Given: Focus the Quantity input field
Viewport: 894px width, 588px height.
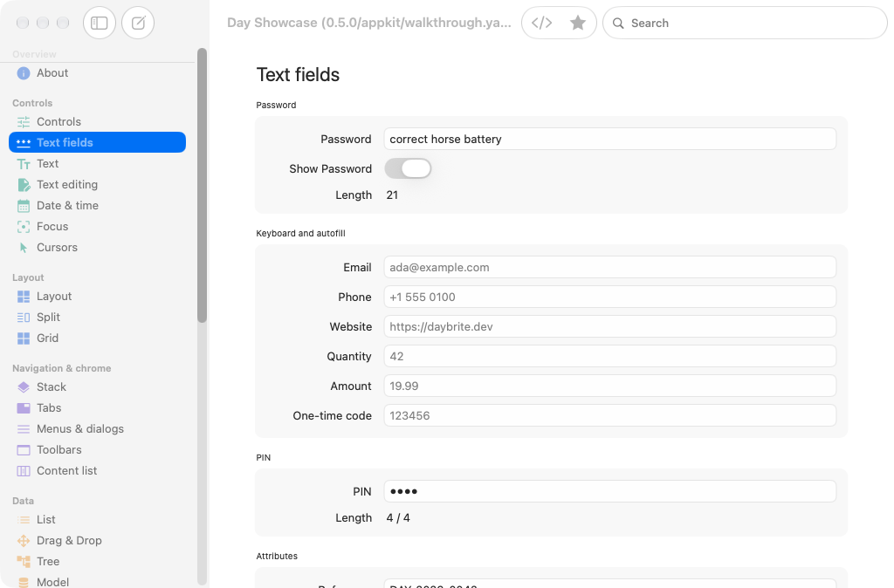Looking at the screenshot, I should (610, 356).
